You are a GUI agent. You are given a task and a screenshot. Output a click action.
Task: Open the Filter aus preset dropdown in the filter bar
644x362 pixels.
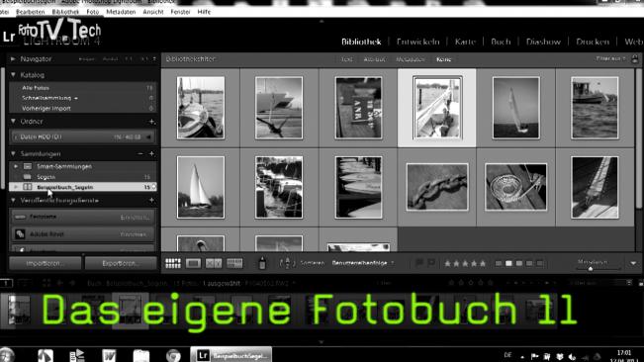point(610,58)
